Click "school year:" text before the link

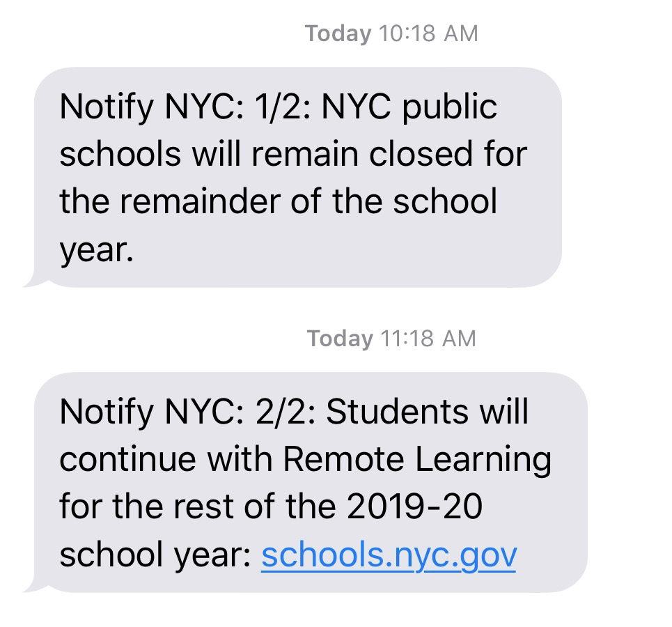(155, 555)
